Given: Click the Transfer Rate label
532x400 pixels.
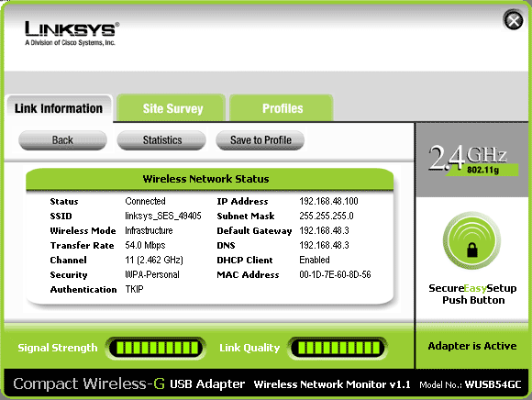Looking at the screenshot, I should point(83,245).
